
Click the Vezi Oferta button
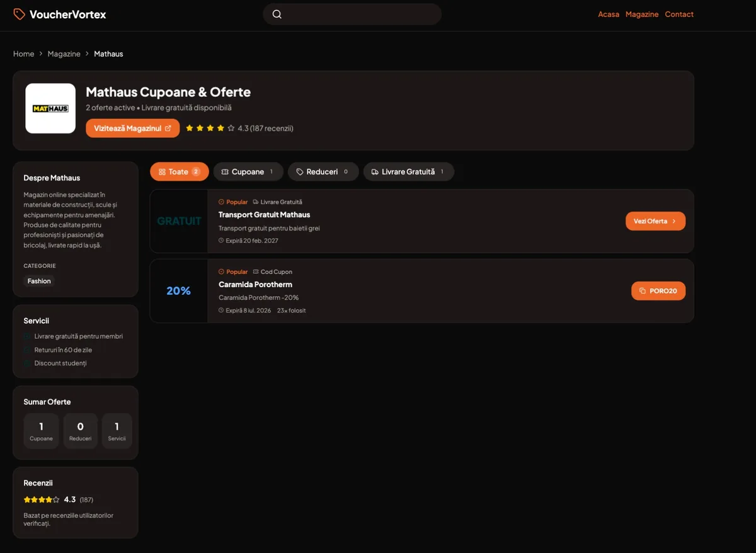point(655,221)
